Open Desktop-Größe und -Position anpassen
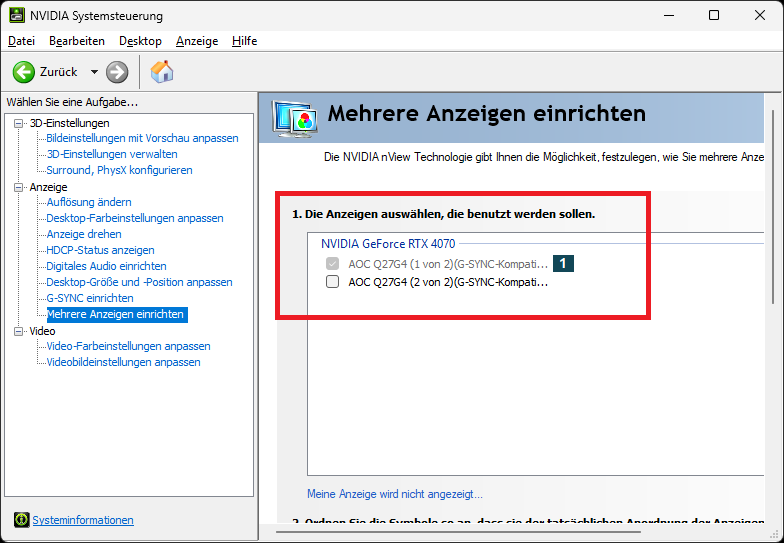Image resolution: width=784 pixels, height=543 pixels. [140, 282]
